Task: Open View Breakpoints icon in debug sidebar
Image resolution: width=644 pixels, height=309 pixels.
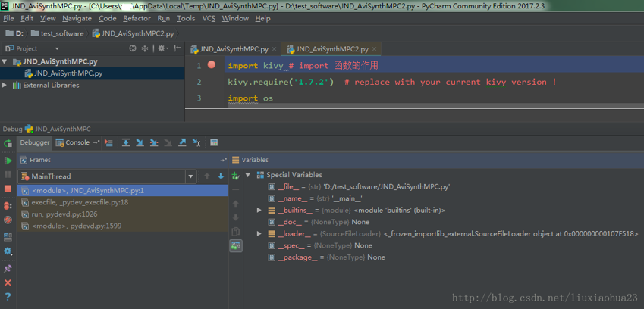Action: (x=8, y=206)
